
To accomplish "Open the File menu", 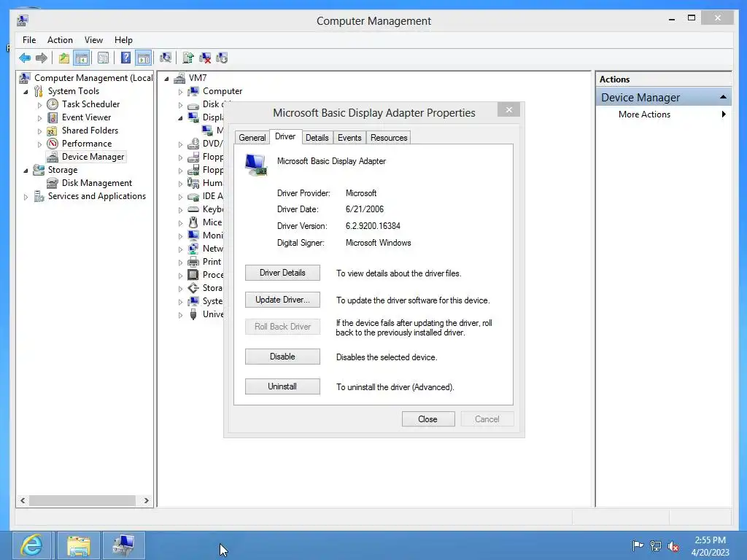I will point(29,40).
